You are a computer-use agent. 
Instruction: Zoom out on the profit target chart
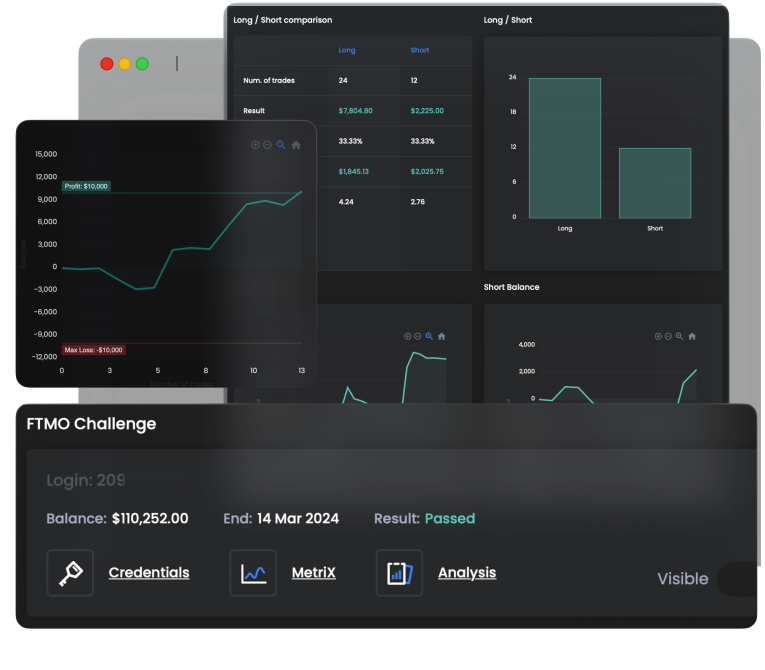(x=267, y=145)
